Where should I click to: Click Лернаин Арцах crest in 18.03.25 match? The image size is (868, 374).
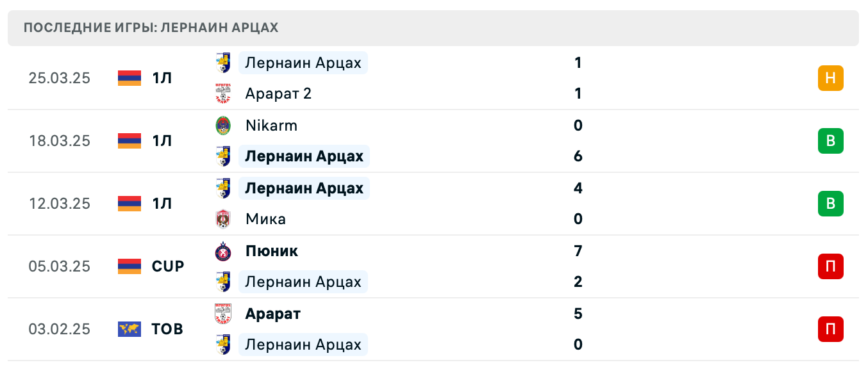(x=223, y=156)
